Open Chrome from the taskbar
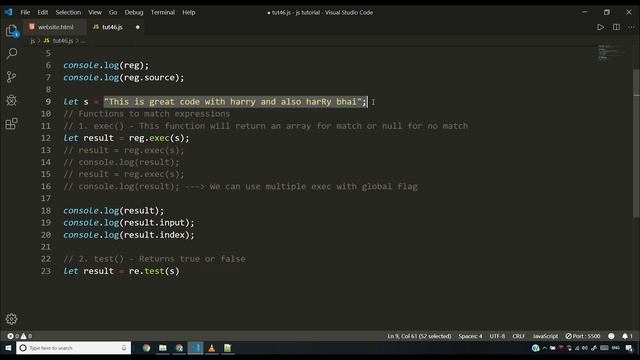Image resolution: width=640 pixels, height=360 pixels. pyautogui.click(x=147, y=348)
